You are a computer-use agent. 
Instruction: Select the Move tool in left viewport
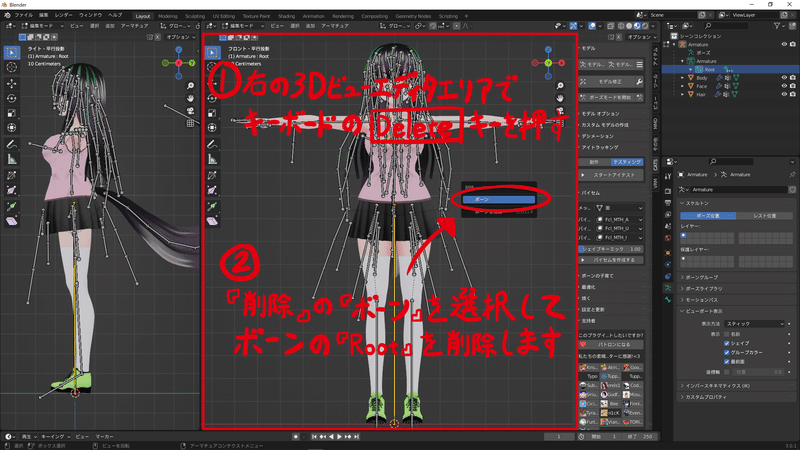pos(12,83)
